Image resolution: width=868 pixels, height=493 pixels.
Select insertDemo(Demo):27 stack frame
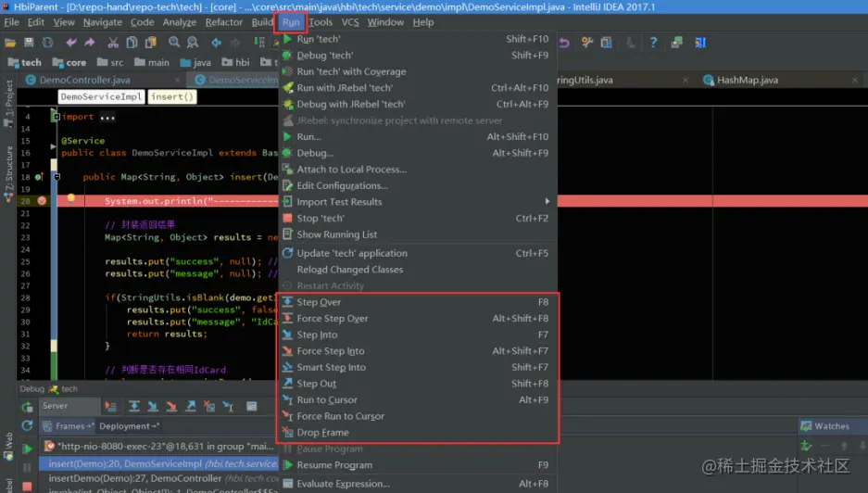click(157, 478)
